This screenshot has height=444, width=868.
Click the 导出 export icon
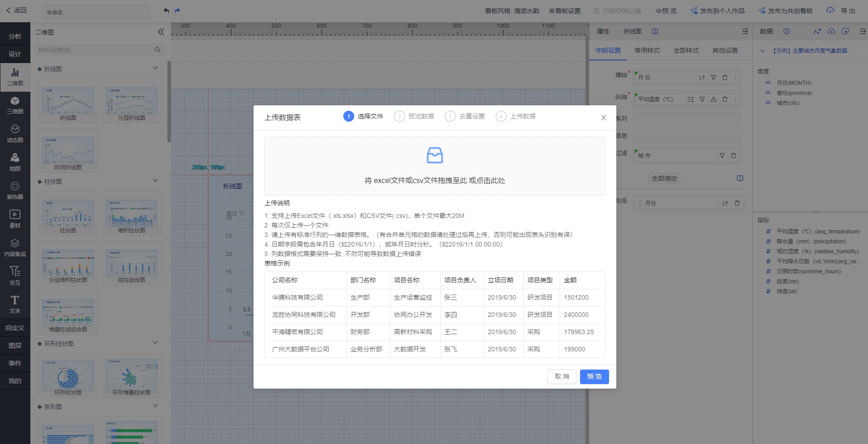coord(830,10)
